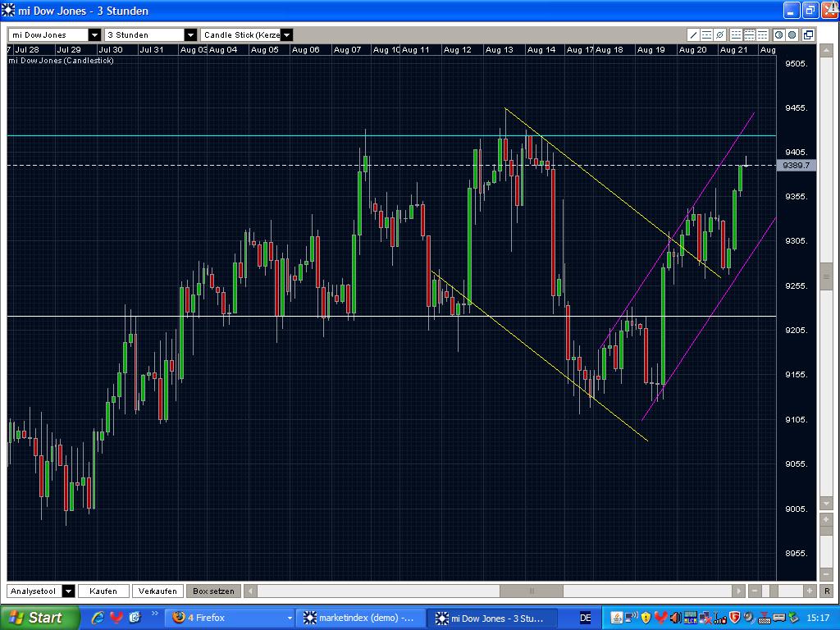Viewport: 840px width, 630px height.
Task: Select the diagonal trend line drawing tool
Action: point(693,34)
